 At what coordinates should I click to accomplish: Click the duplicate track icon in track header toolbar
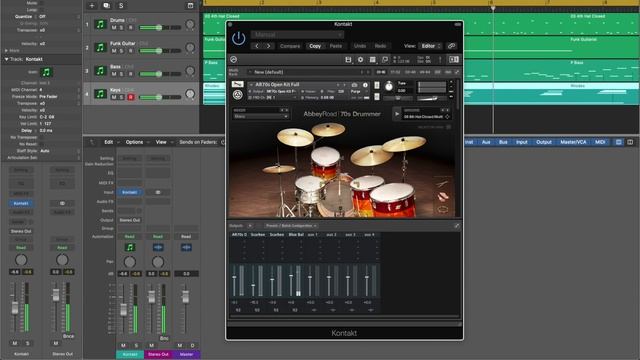107,6
